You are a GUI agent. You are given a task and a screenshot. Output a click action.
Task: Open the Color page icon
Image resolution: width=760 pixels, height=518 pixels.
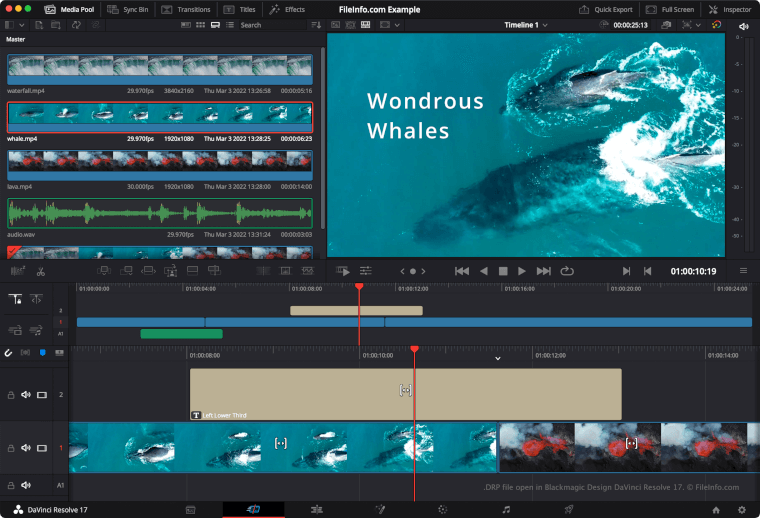click(x=443, y=509)
